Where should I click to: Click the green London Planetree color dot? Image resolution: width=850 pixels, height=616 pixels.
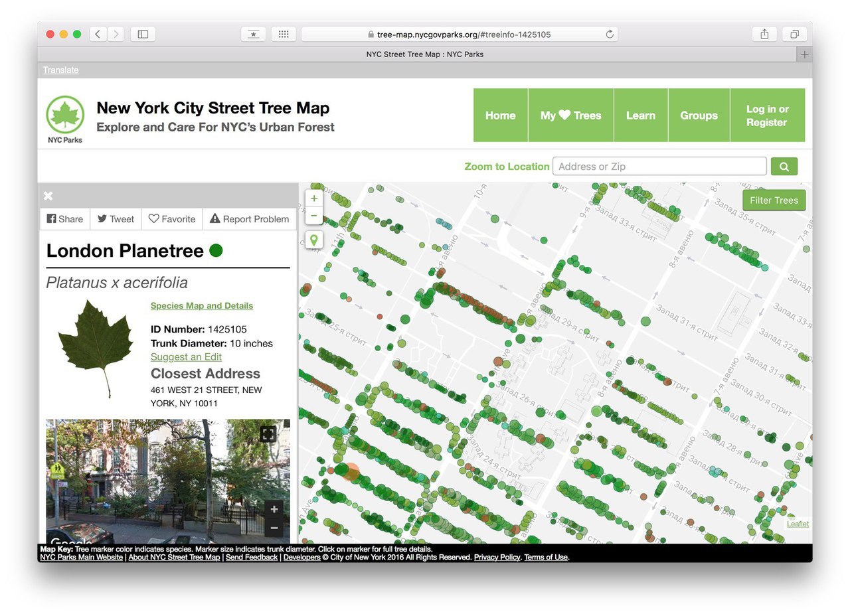[x=216, y=251]
